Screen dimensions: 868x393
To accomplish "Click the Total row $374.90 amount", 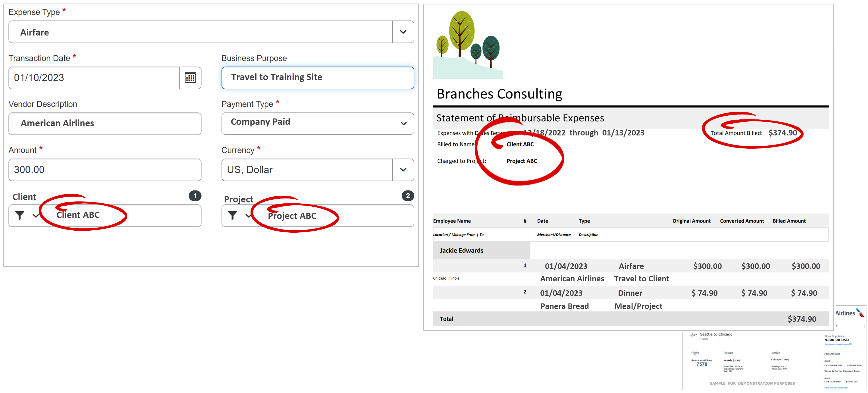I will (802, 319).
